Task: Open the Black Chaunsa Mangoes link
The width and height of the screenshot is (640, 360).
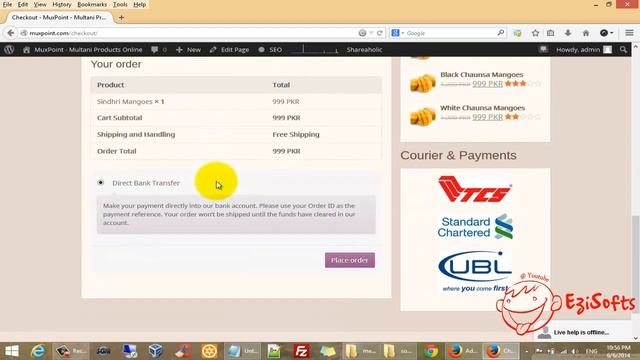Action: coord(482,75)
